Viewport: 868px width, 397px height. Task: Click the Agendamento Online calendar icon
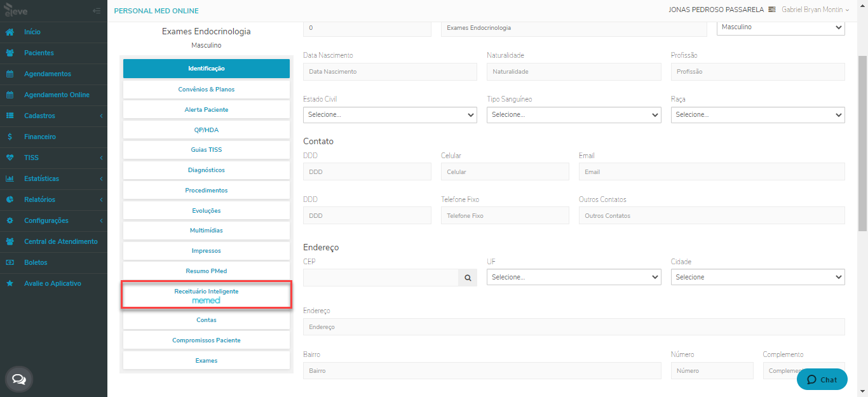coord(10,95)
